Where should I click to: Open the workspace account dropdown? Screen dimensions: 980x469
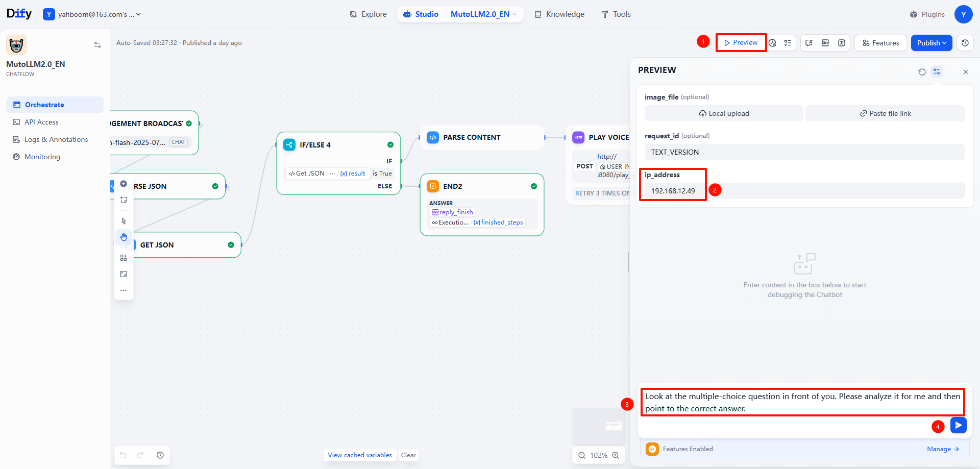click(x=92, y=14)
